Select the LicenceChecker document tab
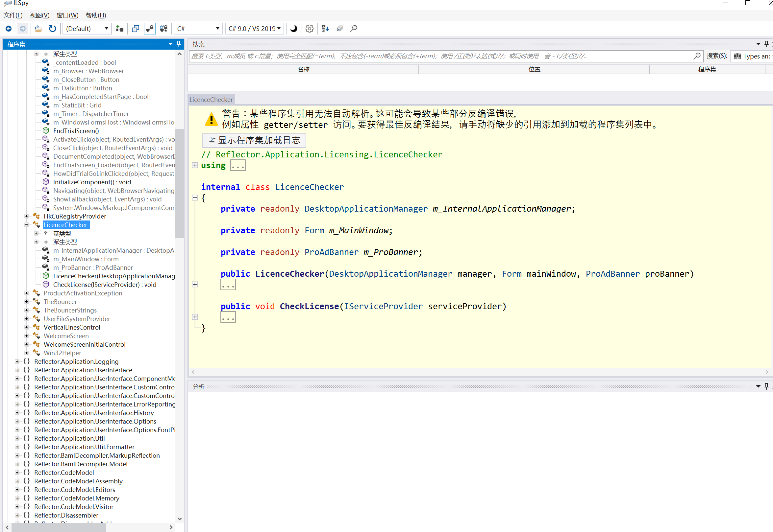The image size is (773, 532). (x=211, y=100)
